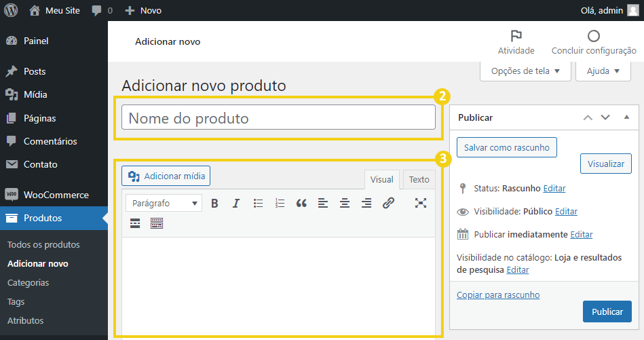Click Salvar como rascunho

point(507,147)
